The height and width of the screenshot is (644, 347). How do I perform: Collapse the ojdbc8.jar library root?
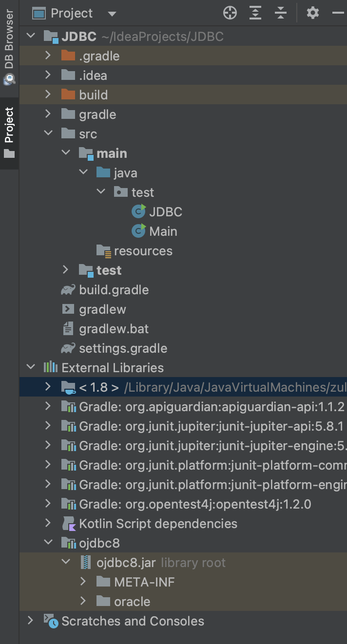(x=66, y=562)
